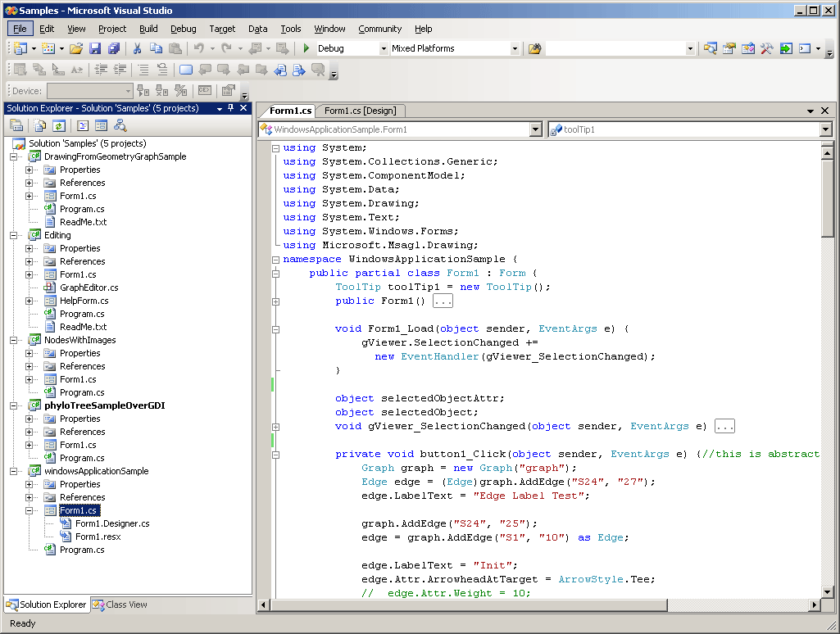Viewport: 840px width, 634px height.
Task: Open the Mixed Platforms dropdown
Action: pos(515,48)
